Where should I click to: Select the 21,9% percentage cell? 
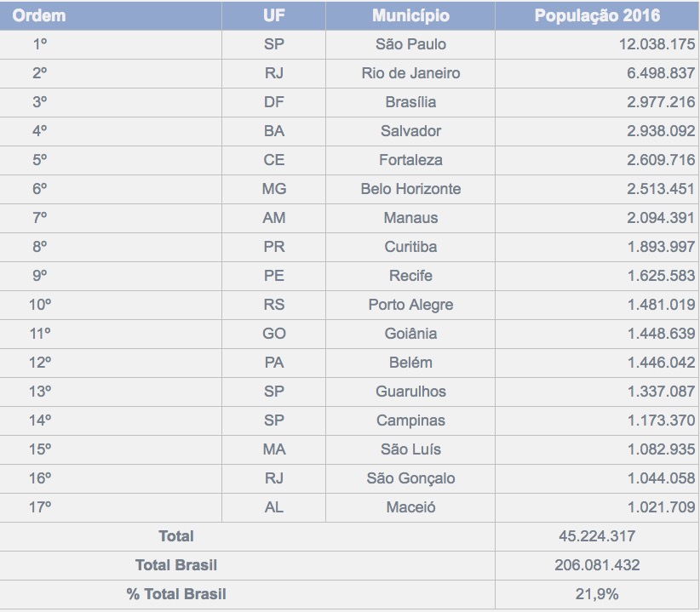coord(597,594)
